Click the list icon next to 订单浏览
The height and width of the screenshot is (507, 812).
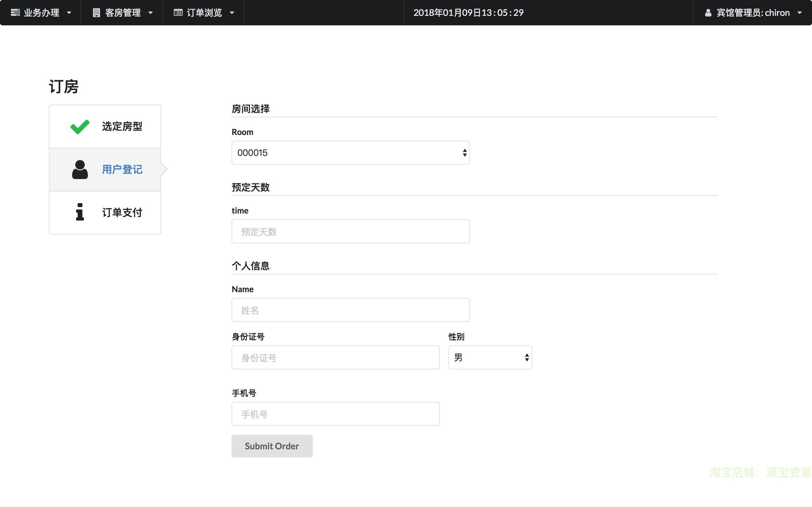point(178,13)
